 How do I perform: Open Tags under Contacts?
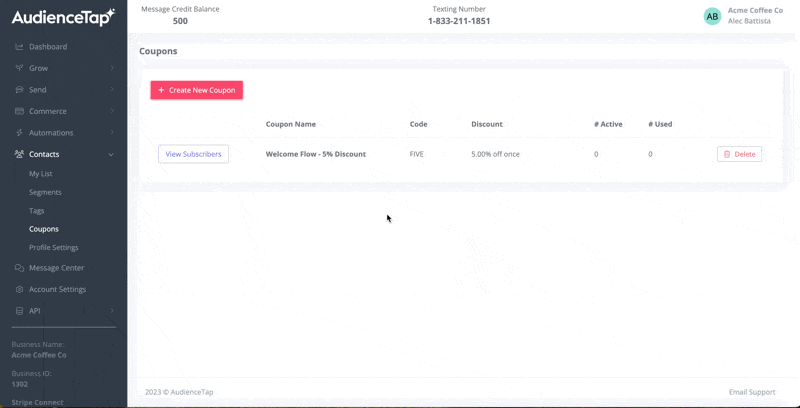[x=37, y=211]
